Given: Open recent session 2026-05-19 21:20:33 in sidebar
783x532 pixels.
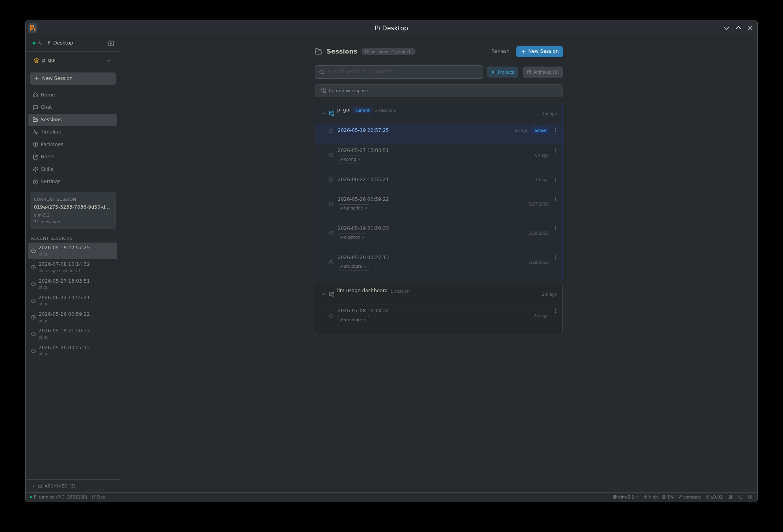Looking at the screenshot, I should pos(72,334).
